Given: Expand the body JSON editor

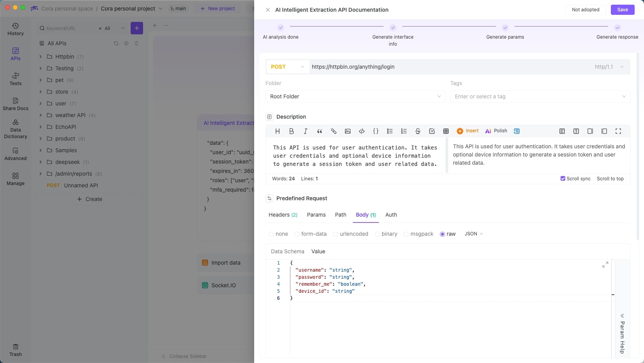Looking at the screenshot, I should [x=605, y=265].
